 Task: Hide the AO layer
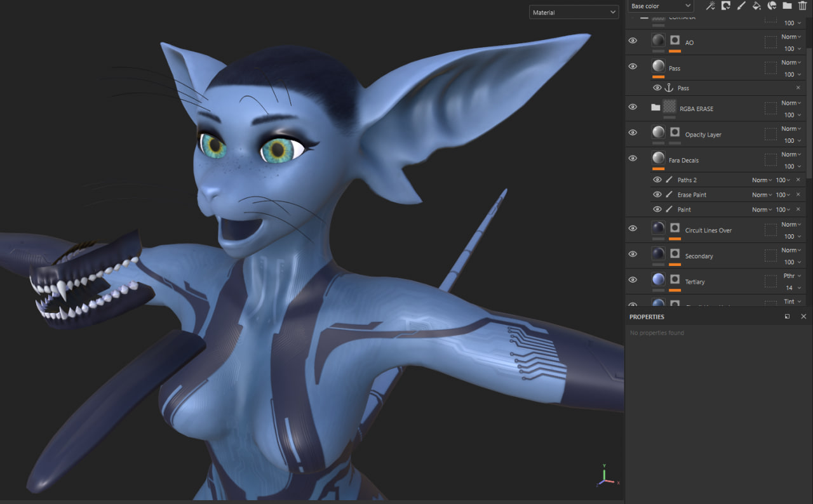pos(633,41)
